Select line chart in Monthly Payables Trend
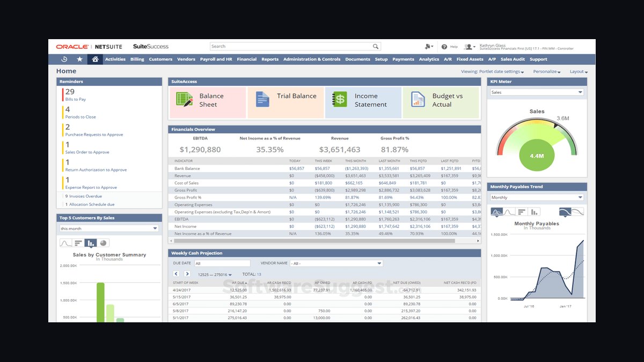 (509, 212)
